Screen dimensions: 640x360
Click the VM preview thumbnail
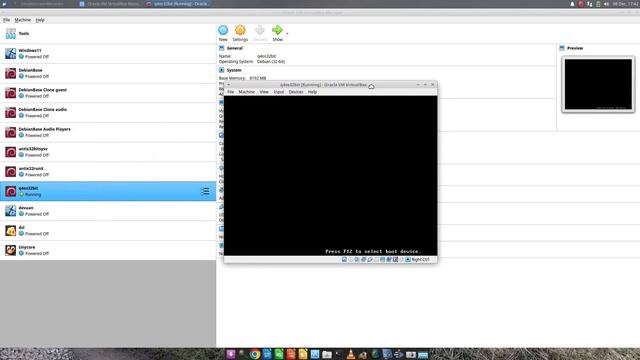coord(598,84)
